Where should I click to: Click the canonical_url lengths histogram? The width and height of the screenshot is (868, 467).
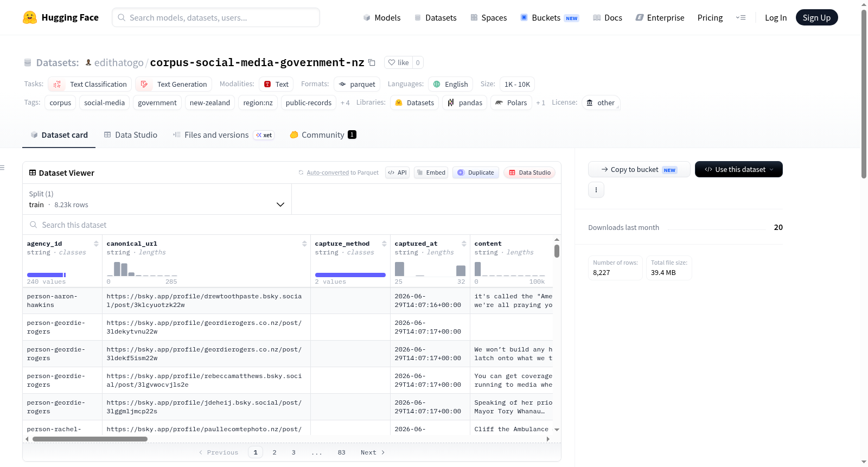tap(142, 268)
